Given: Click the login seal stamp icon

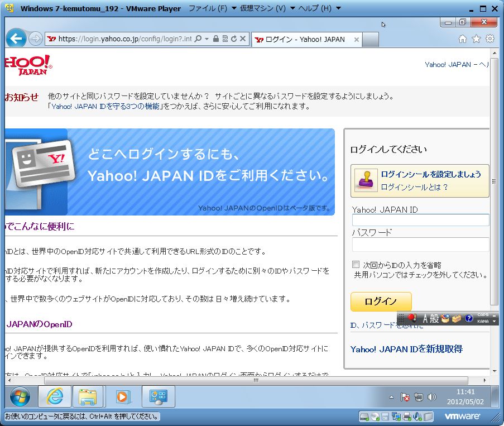Looking at the screenshot, I should [x=366, y=180].
